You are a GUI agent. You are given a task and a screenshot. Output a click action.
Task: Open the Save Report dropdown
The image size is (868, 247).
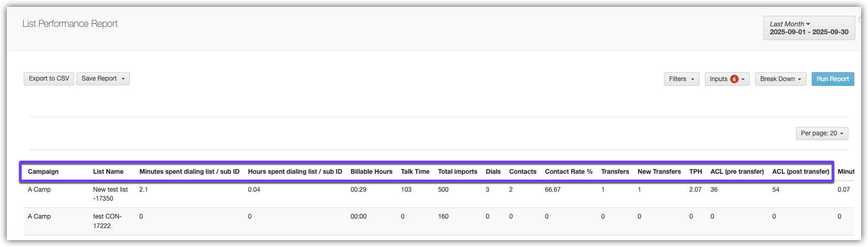click(x=103, y=78)
